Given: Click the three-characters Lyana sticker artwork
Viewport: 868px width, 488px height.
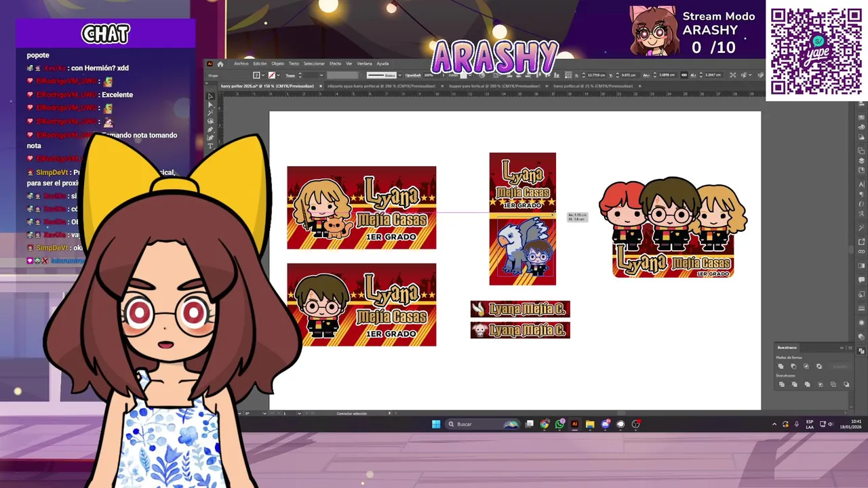Looking at the screenshot, I should (673, 228).
